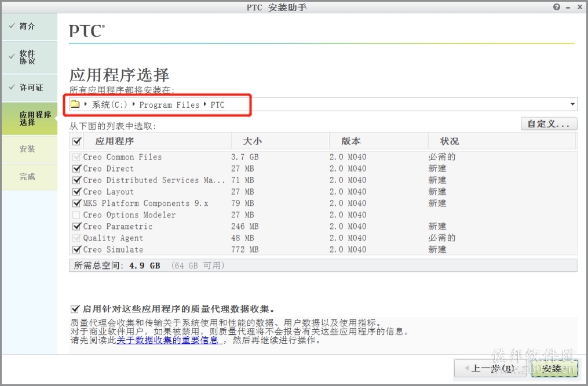This screenshot has height=386, width=588.
Task: Click the PTC logo
Action: click(87, 31)
